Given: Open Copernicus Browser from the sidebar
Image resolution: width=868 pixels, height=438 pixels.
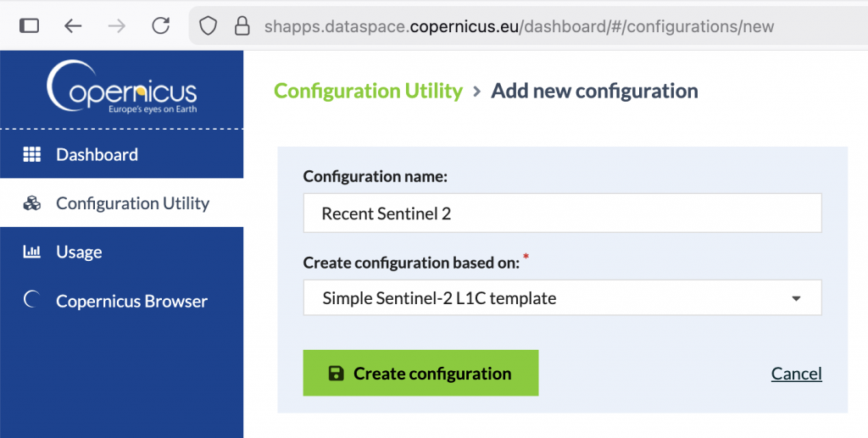Looking at the screenshot, I should 131,301.
